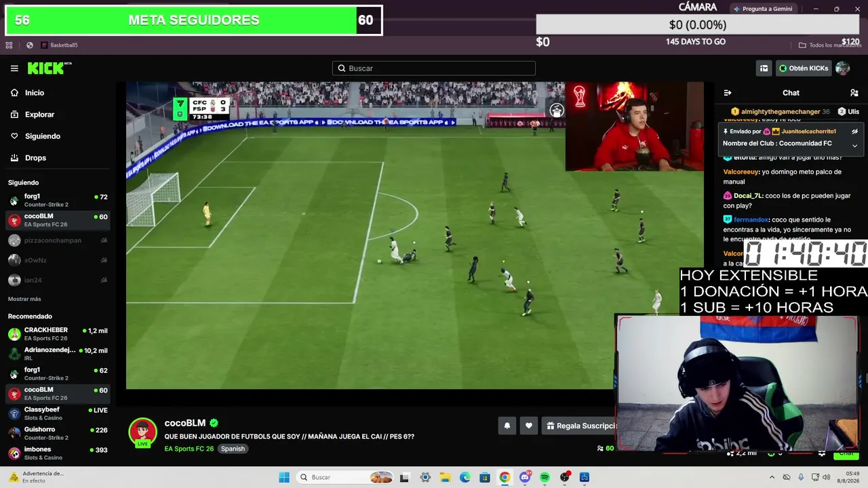Focus the Kick Buscar search field
This screenshot has height=488, width=868.
434,68
